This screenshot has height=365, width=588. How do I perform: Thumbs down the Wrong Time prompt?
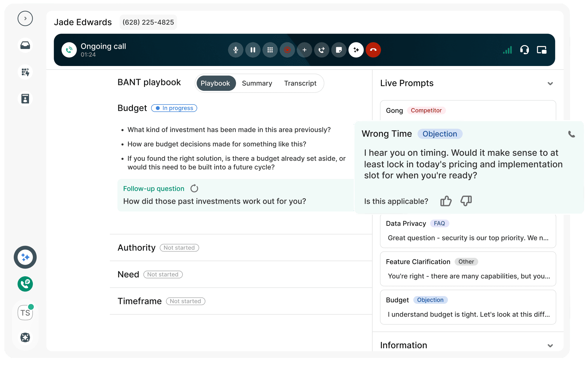coord(466,201)
